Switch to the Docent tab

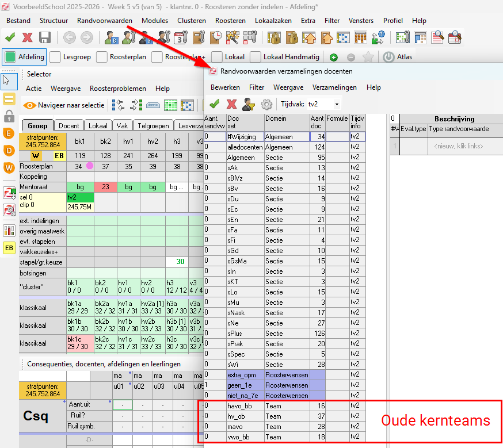[69, 125]
